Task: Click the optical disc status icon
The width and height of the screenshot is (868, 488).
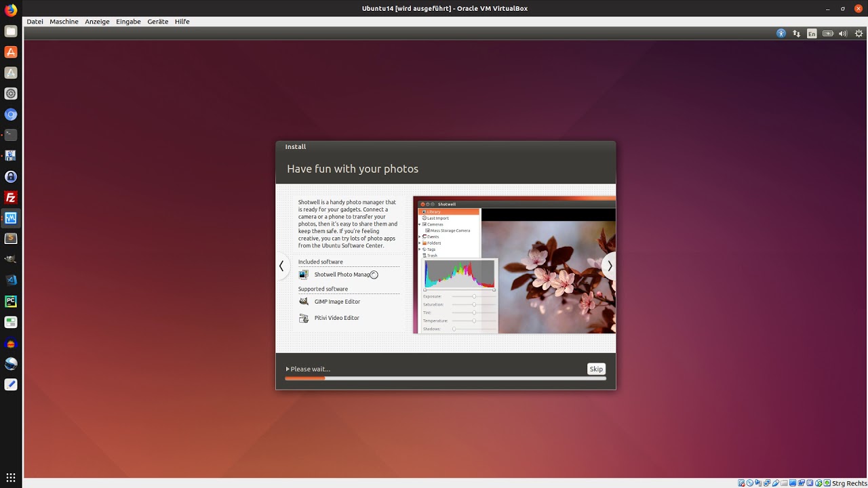Action: (x=750, y=483)
